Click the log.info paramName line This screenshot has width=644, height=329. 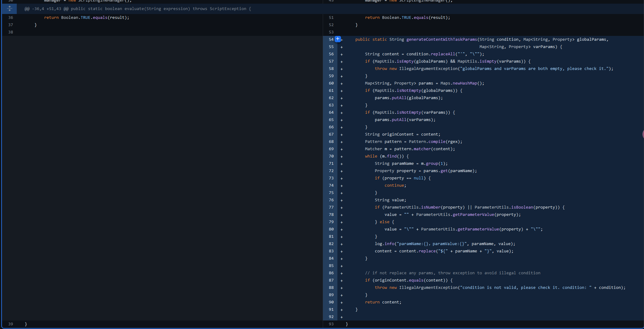[x=445, y=244]
